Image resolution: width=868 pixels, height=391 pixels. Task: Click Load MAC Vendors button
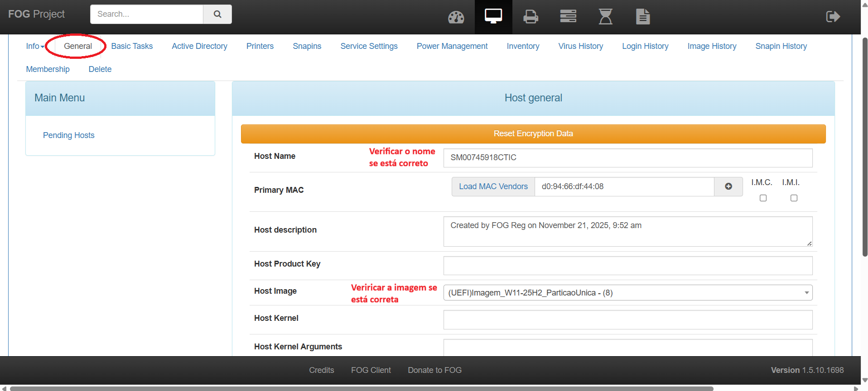click(x=493, y=186)
